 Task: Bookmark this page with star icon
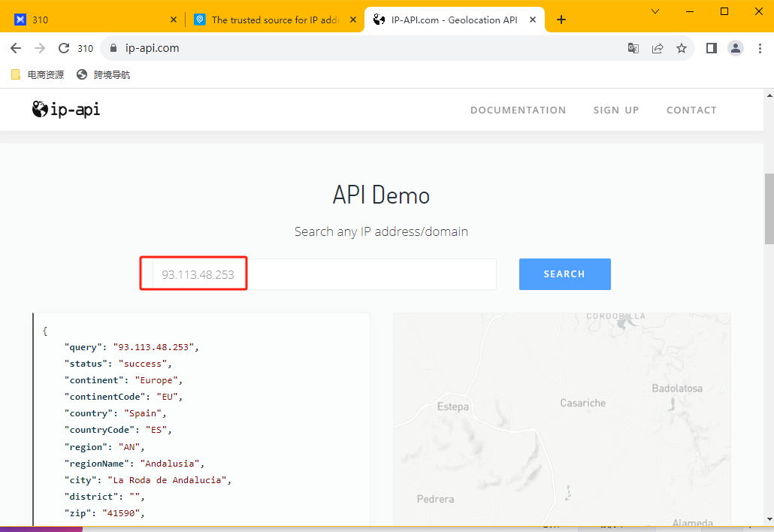(x=682, y=48)
